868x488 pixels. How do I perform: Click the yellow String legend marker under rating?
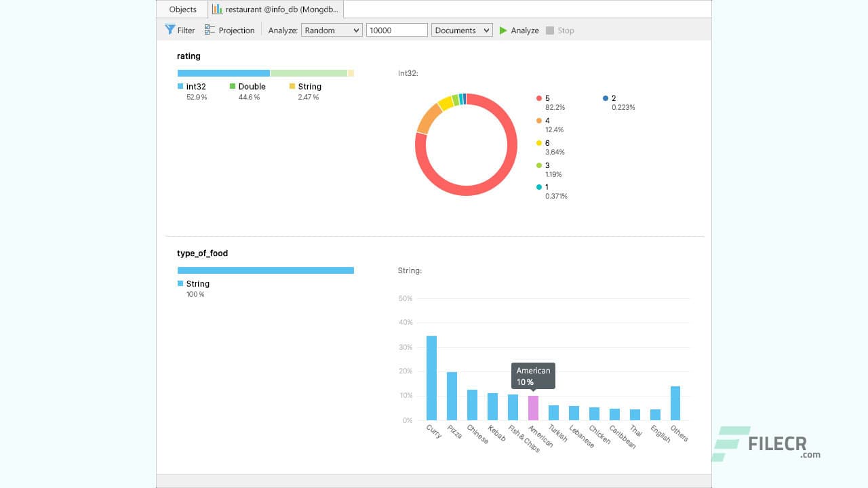coord(291,87)
